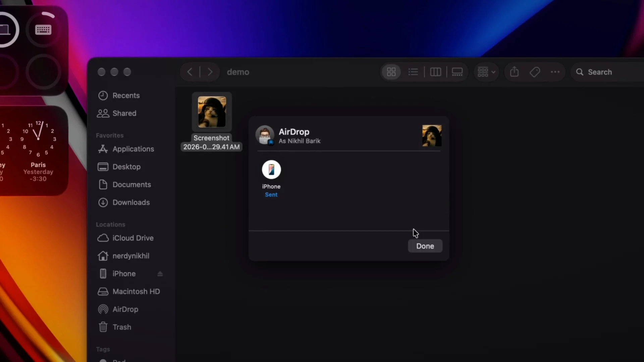
Task: Go back in Finder navigation
Action: pos(190,72)
